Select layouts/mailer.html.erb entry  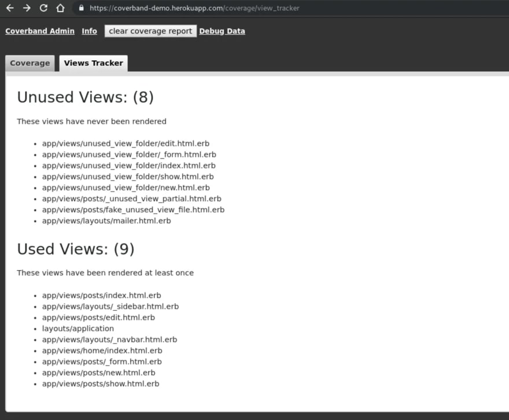(x=106, y=221)
